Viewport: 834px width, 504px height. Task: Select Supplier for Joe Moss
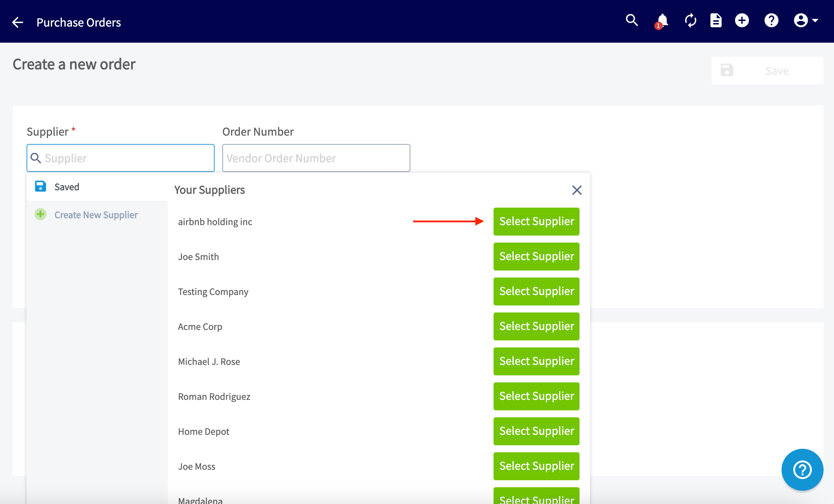pos(536,466)
